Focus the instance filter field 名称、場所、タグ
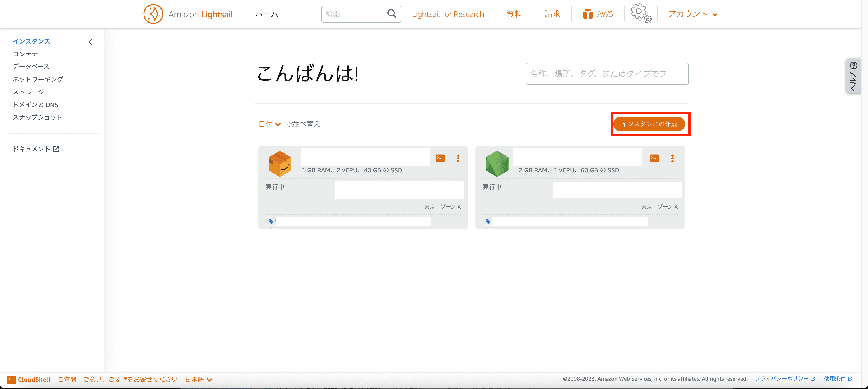The width and height of the screenshot is (868, 389). (x=607, y=74)
